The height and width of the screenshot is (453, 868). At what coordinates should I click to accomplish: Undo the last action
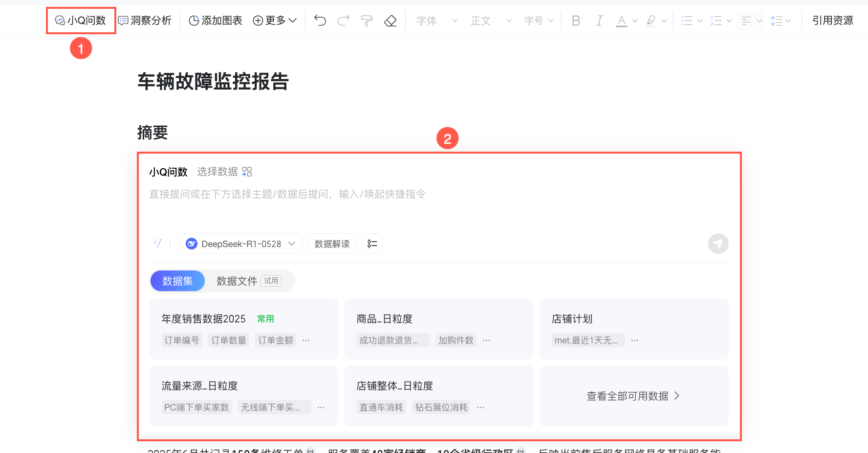point(320,21)
